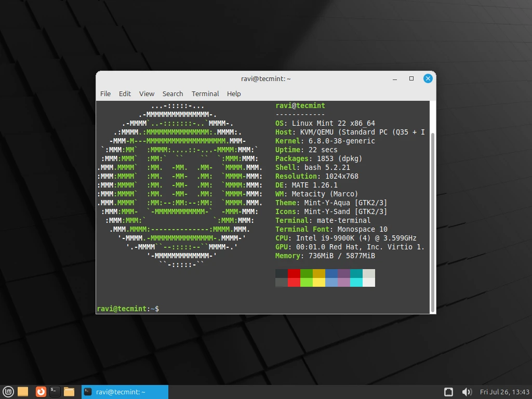Open the calendar from the panel clock

point(504,392)
